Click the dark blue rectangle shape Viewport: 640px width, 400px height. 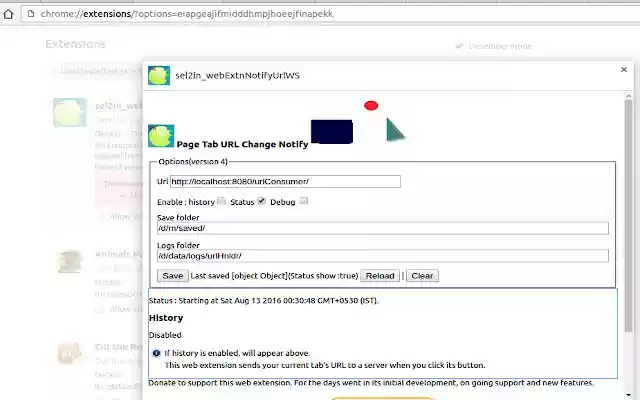click(332, 131)
